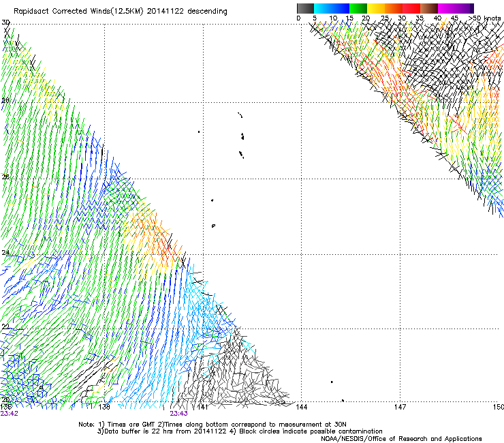Click the '>50 knots' legend label
Screen dimensions: 504x443
(485, 18)
